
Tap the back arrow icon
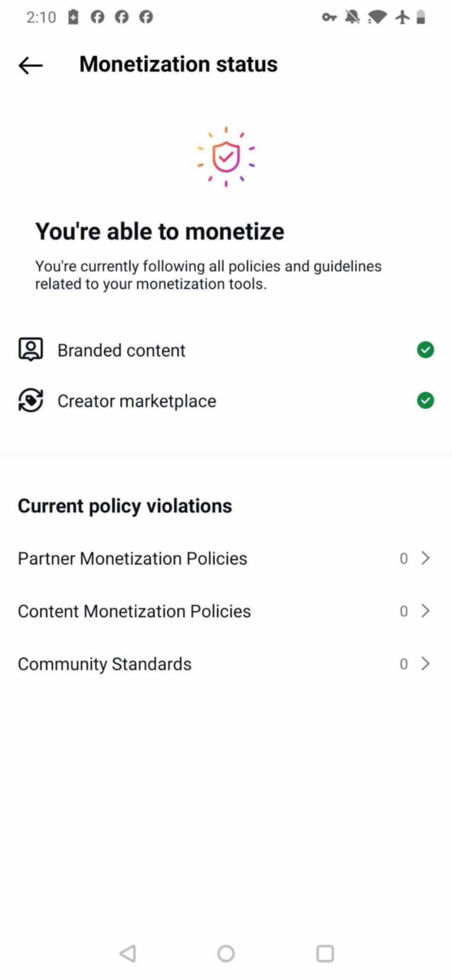click(31, 65)
